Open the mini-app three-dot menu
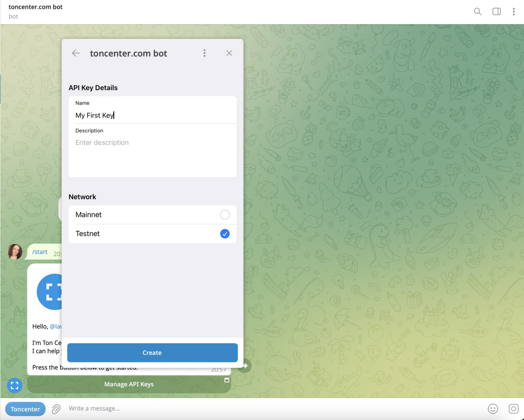 pos(204,53)
